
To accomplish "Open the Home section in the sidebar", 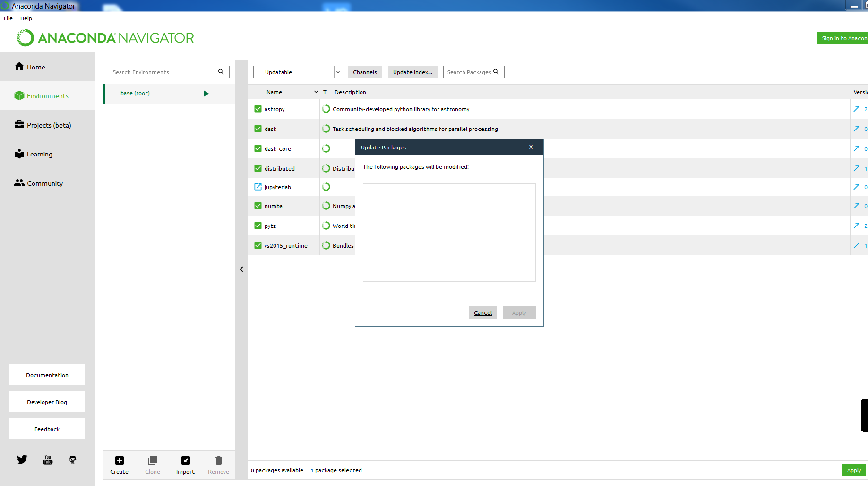I will pos(35,67).
